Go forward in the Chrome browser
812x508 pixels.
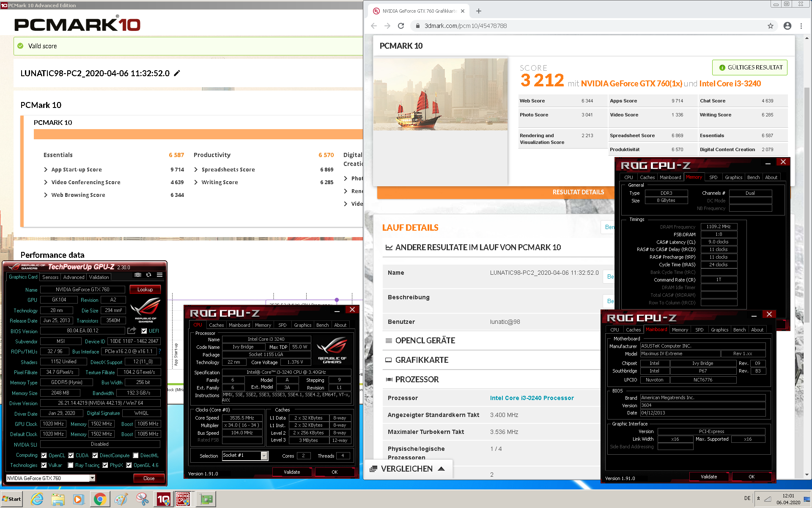[387, 26]
